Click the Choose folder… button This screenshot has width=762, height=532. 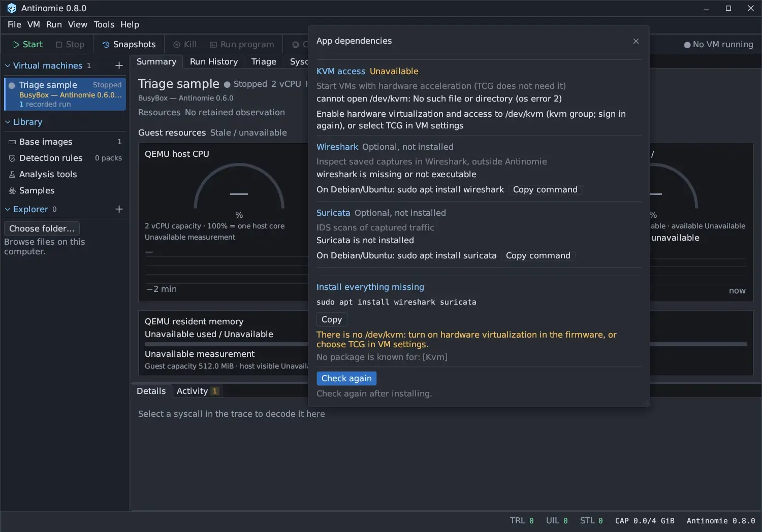pyautogui.click(x=42, y=228)
